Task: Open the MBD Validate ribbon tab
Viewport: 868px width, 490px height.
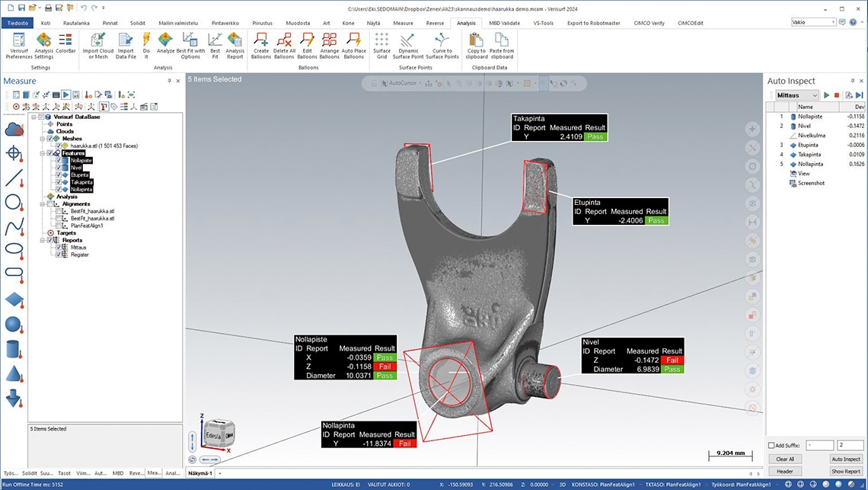Action: click(504, 24)
